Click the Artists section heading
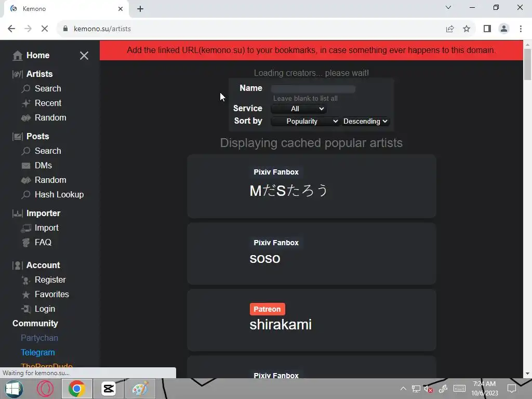532x399 pixels. coord(39,74)
